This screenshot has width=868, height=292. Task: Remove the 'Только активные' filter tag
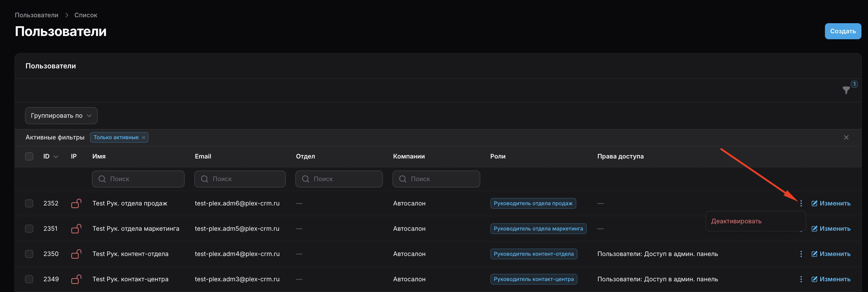pos(143,138)
